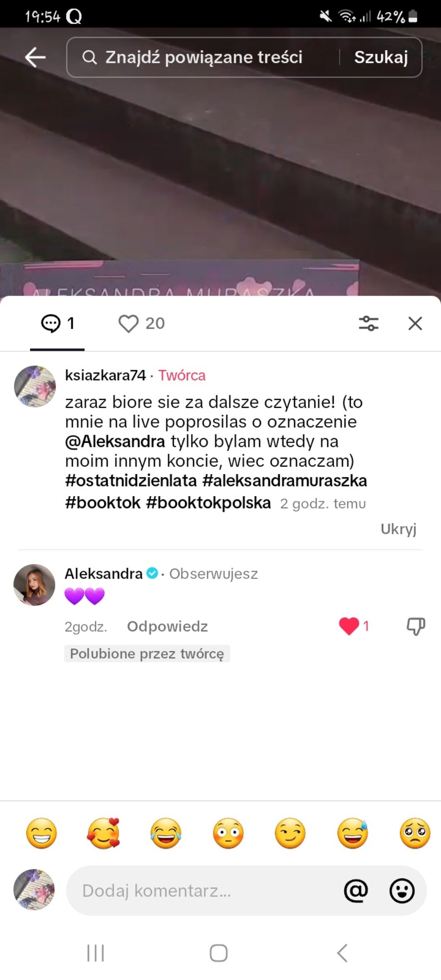Tap the Szukaj search button
Viewport: 441px width, 980px height.
[381, 57]
